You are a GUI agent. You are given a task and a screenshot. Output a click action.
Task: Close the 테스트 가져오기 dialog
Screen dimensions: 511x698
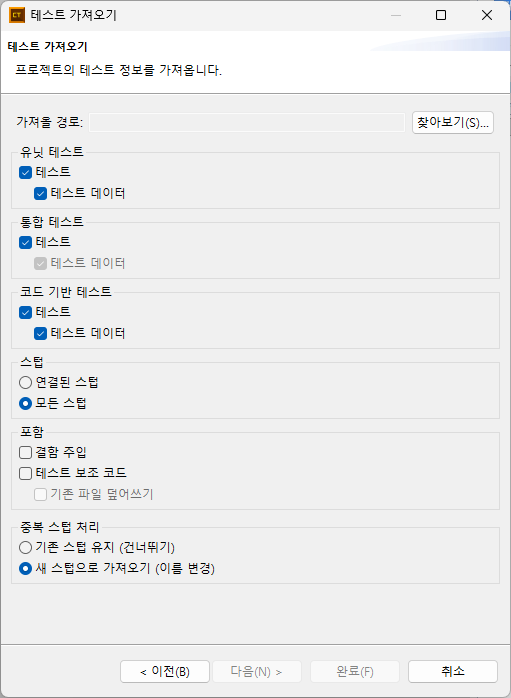click(x=487, y=16)
